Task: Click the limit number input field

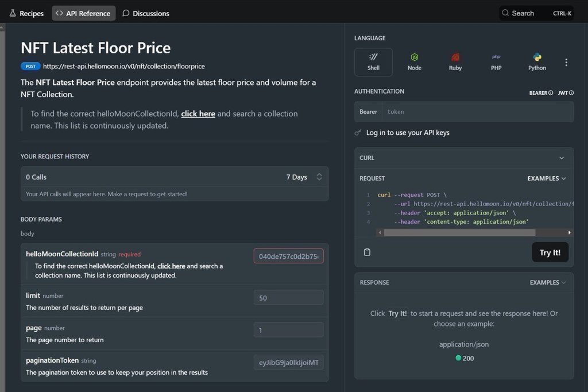Action: coord(288,298)
